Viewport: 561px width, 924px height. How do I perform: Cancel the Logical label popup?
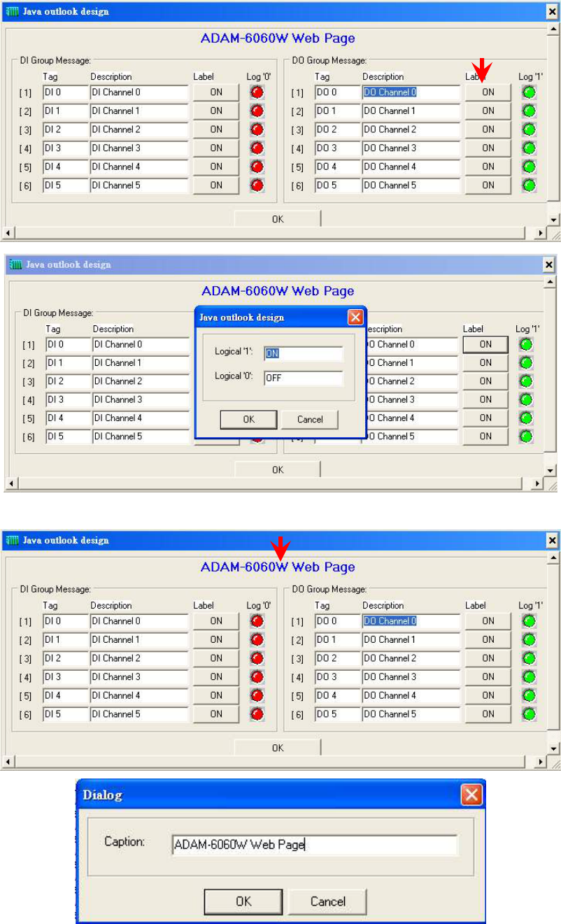click(x=310, y=419)
